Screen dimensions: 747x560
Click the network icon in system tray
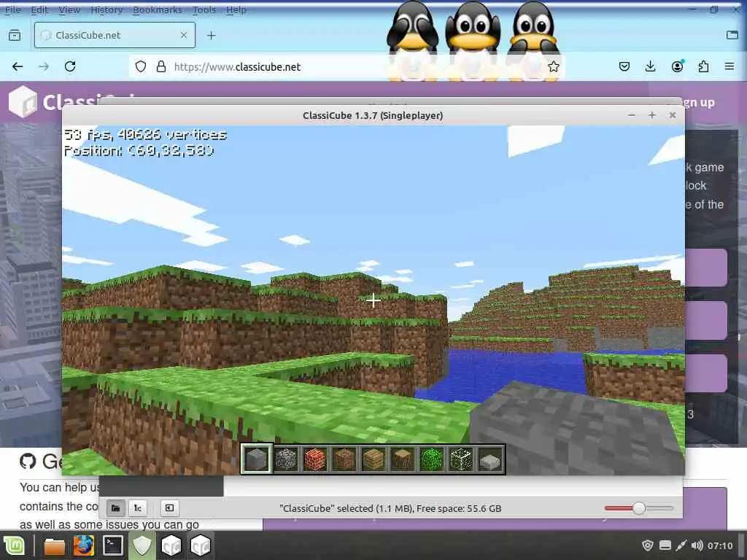pyautogui.click(x=681, y=545)
